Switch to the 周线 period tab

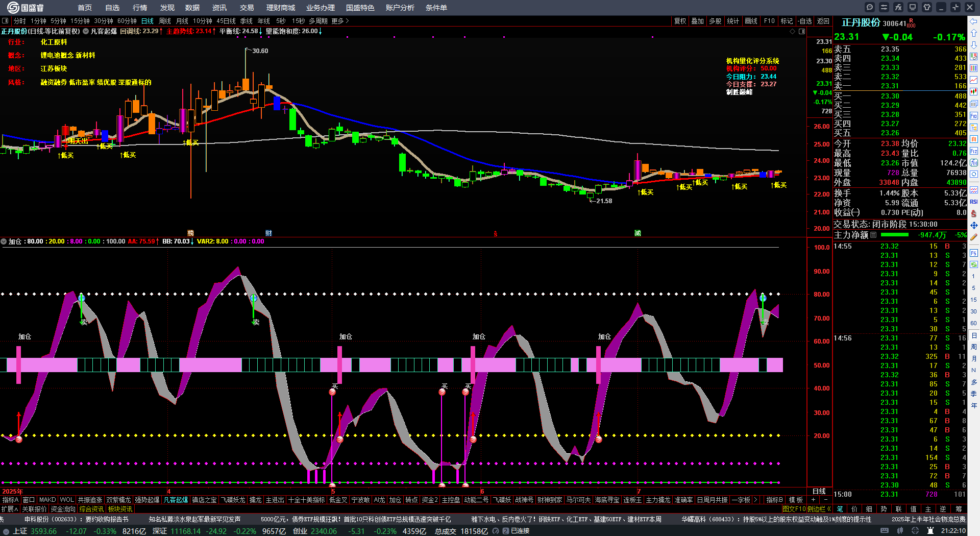click(165, 21)
